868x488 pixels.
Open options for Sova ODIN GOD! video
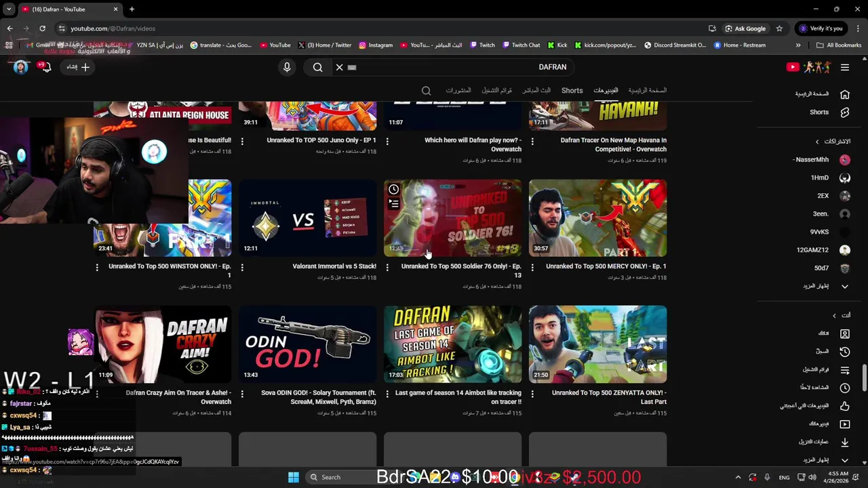pos(242,393)
